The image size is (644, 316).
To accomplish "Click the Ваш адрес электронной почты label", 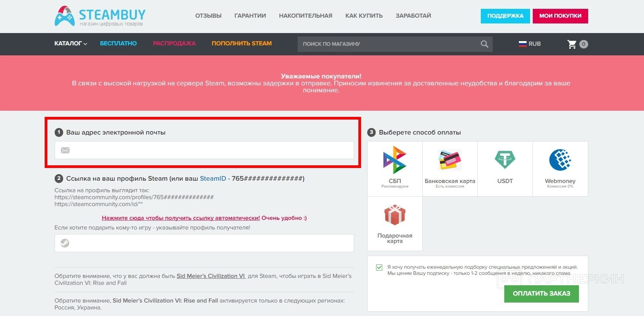I will click(116, 132).
